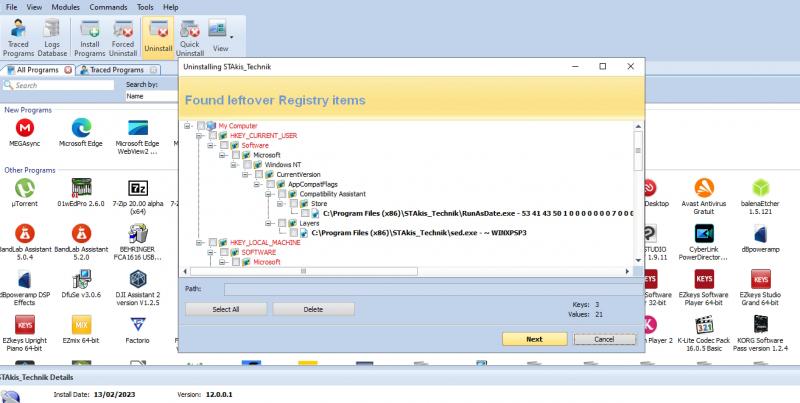This screenshot has height=403, width=800.
Task: Cancel the uninstall dialog
Action: [x=604, y=339]
